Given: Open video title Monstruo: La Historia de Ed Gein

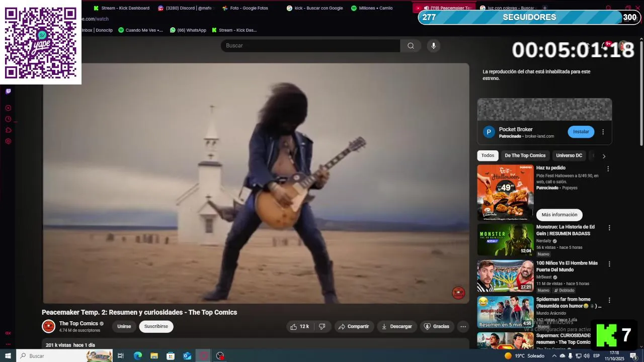Looking at the screenshot, I should click(x=566, y=230).
